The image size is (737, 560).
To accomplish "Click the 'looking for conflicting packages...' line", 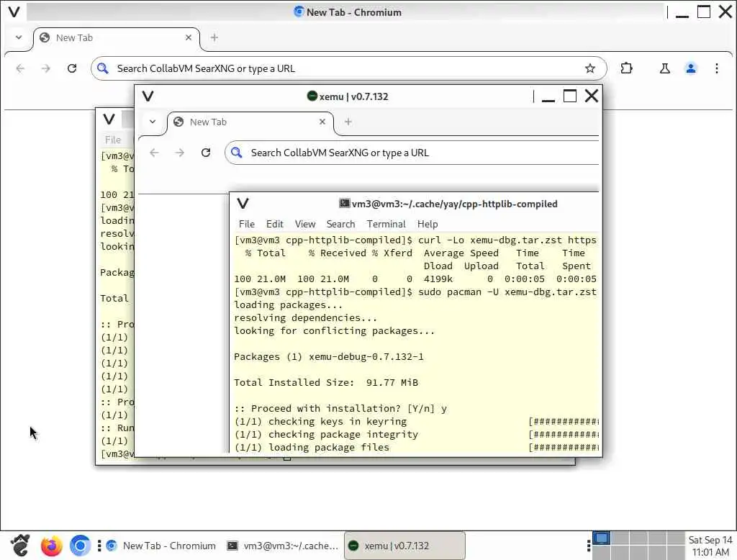I will point(334,331).
